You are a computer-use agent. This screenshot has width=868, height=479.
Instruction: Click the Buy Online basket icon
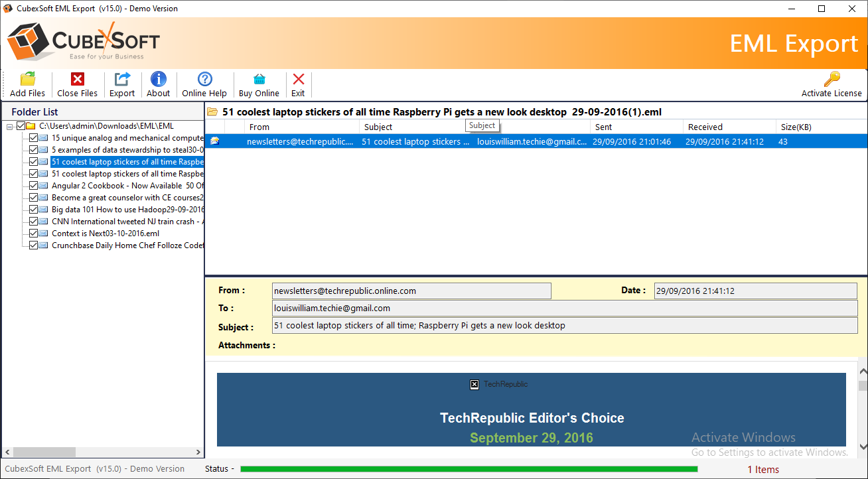[259, 79]
